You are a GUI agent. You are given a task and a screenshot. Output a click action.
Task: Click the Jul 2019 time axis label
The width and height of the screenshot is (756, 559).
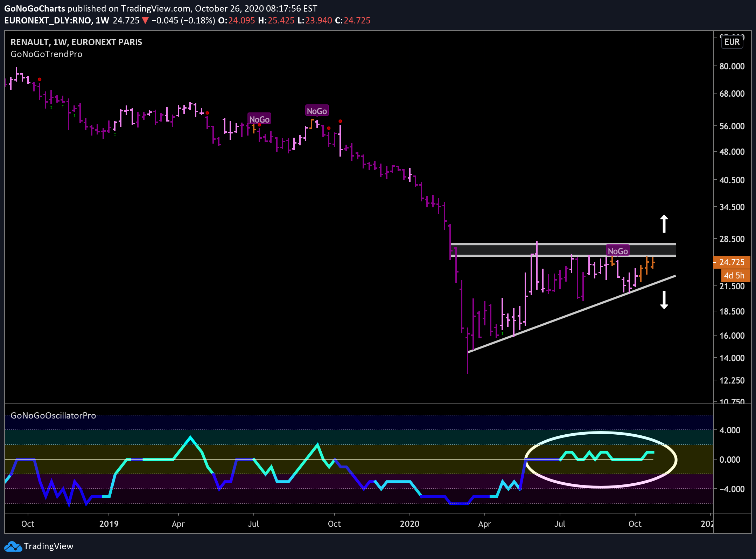(x=253, y=524)
